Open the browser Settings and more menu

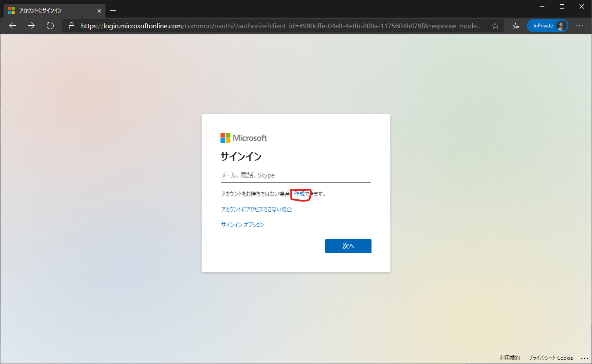tap(580, 26)
